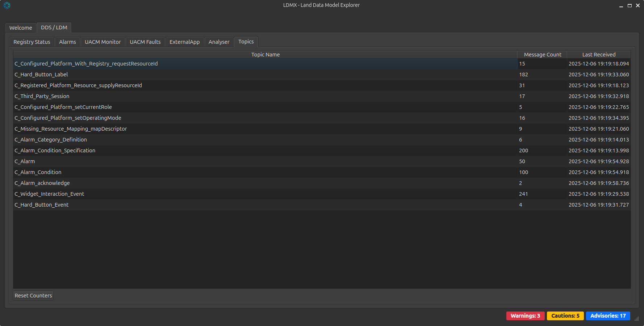Select the C_Widget_Interaction_Event row
The width and height of the screenshot is (644, 326).
point(145,194)
